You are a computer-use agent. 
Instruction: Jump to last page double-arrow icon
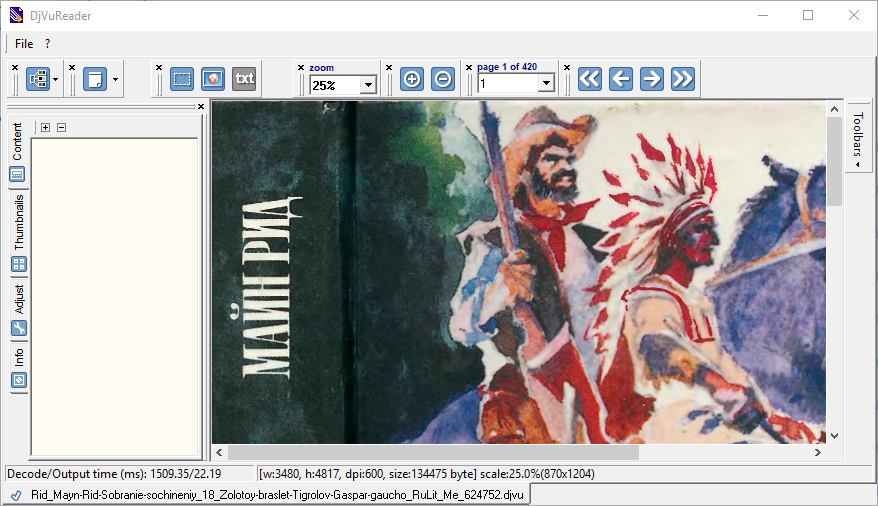pos(682,78)
